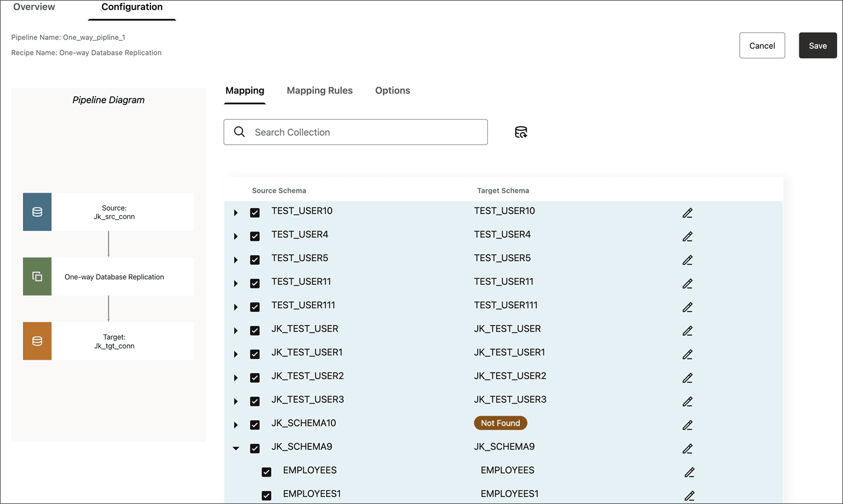Click the Cancel button
This screenshot has height=504, width=843.
click(762, 45)
